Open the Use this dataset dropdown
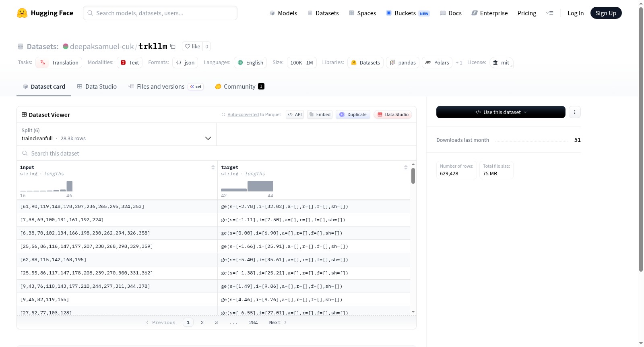Screen dimensions: 644x347 [501, 112]
